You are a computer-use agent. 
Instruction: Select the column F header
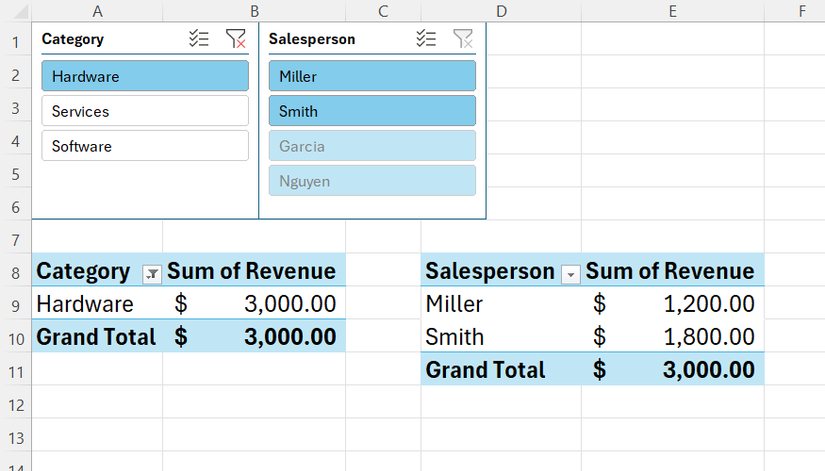click(x=801, y=11)
